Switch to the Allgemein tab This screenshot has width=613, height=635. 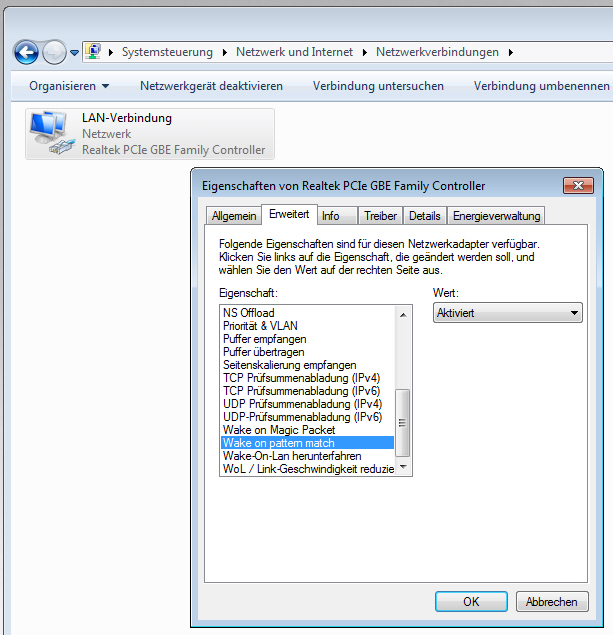click(x=234, y=216)
